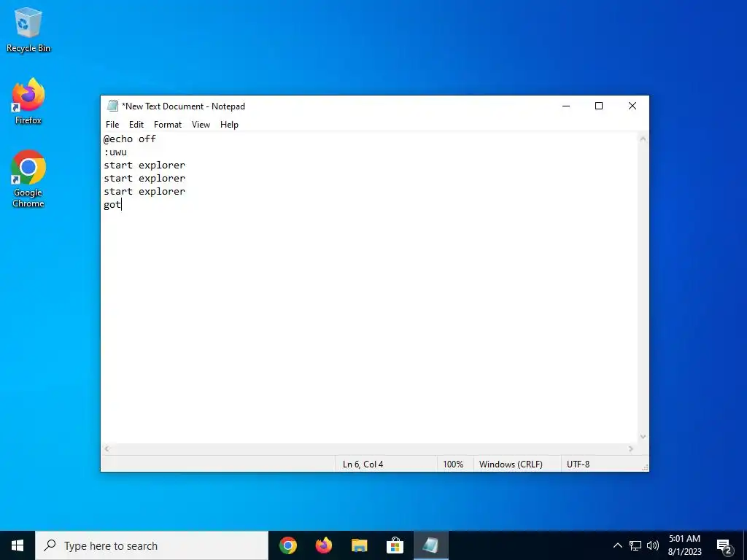The image size is (747, 560).
Task: Open the notification center icon
Action: click(724, 545)
